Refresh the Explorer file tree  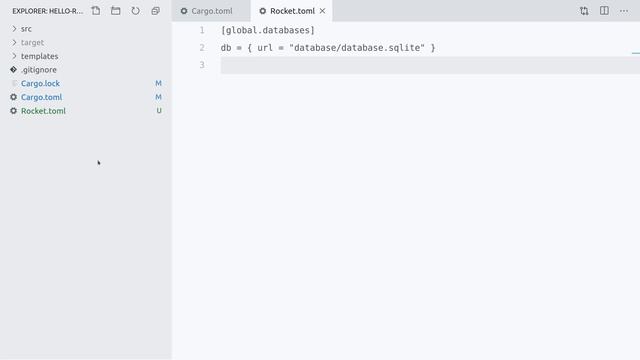tap(136, 11)
